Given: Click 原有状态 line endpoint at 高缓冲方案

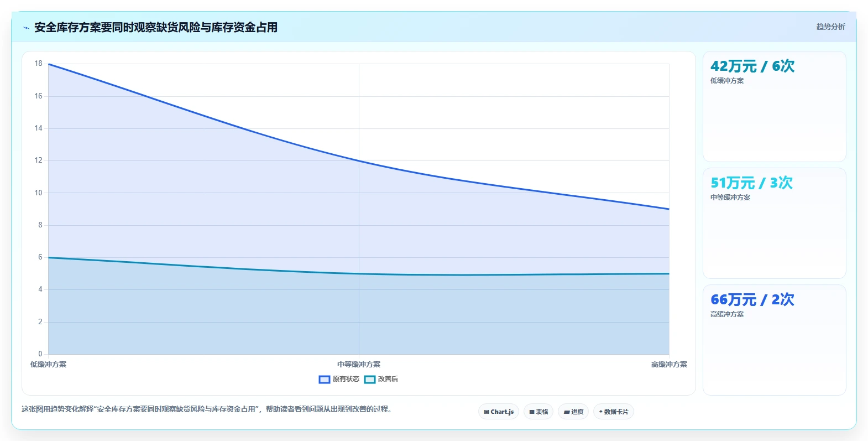Looking at the screenshot, I should (x=669, y=209).
